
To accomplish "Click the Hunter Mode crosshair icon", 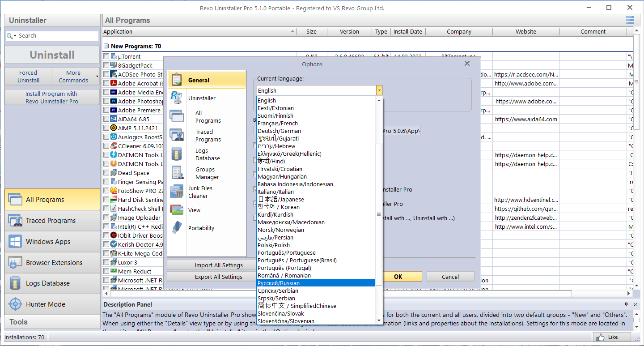I will tap(15, 304).
